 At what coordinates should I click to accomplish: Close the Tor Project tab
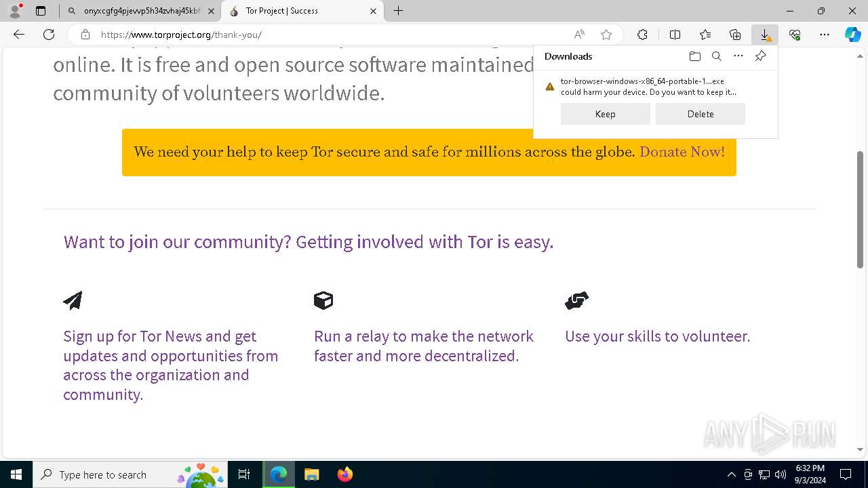(x=374, y=11)
